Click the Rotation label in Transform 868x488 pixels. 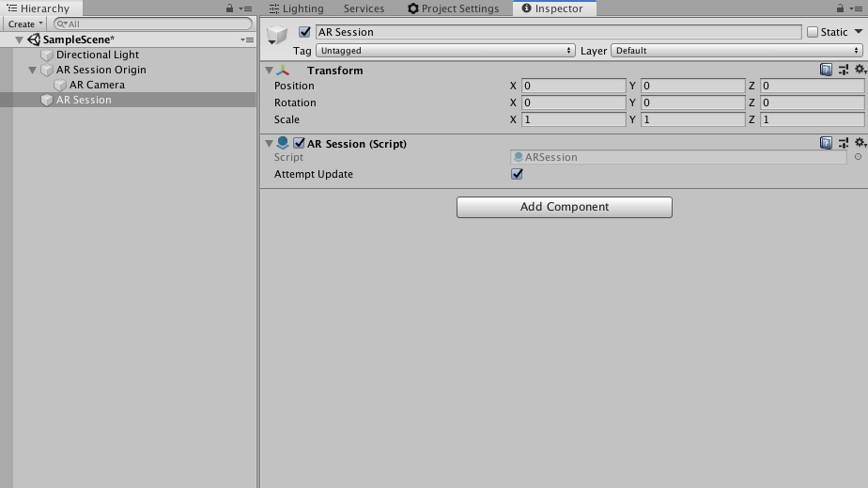(x=295, y=102)
